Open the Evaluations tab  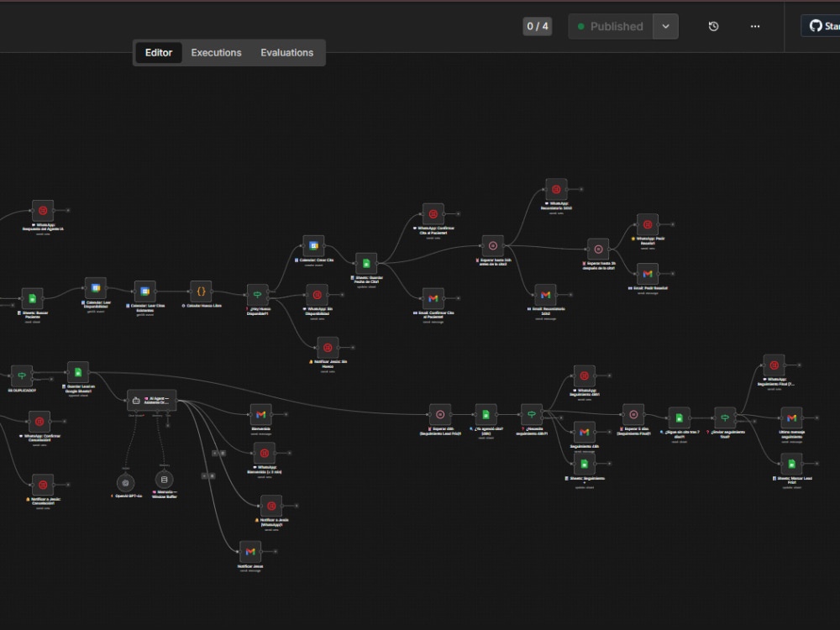click(287, 52)
